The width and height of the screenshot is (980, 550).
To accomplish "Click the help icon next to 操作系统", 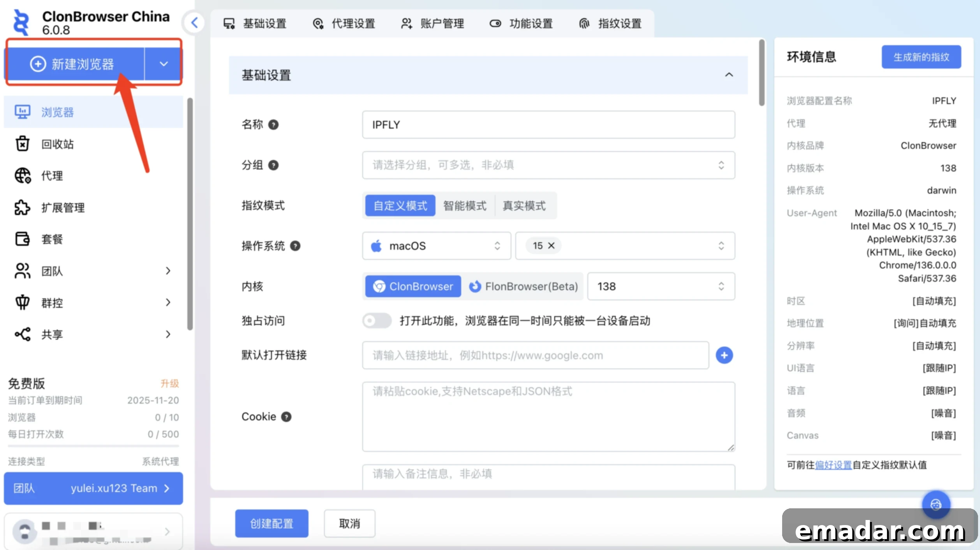I will [x=295, y=246].
